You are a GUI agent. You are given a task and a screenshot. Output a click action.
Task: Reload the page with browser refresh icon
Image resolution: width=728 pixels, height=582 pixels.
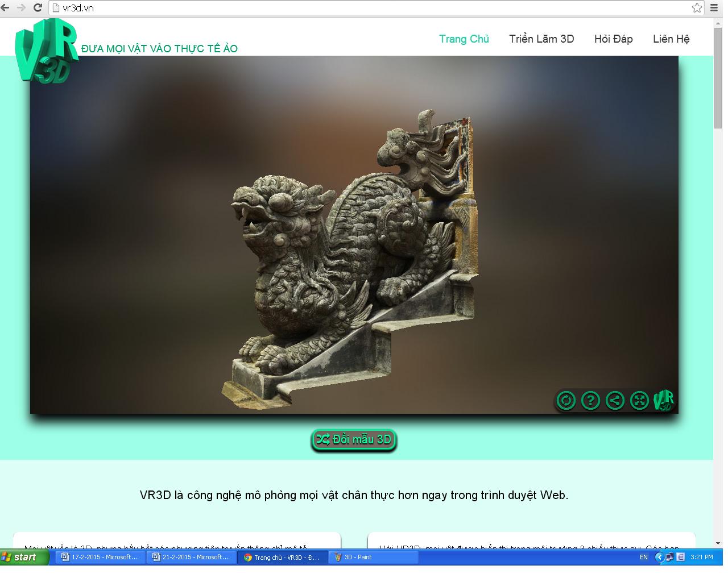38,7
